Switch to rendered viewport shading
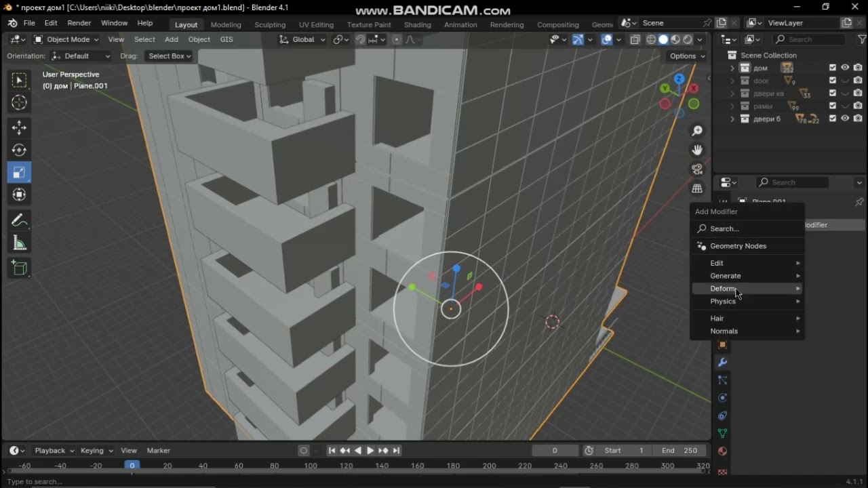Screen dimensions: 868x488 688,40
